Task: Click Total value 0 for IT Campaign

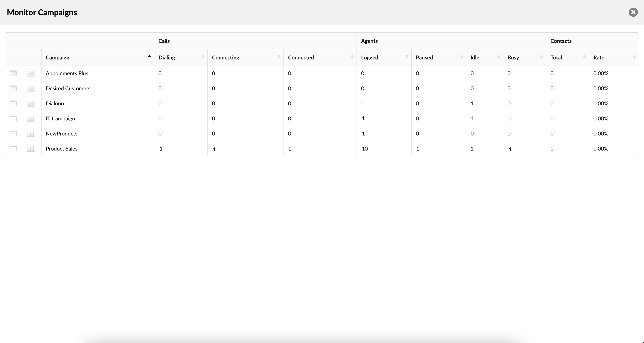Action: [552, 118]
